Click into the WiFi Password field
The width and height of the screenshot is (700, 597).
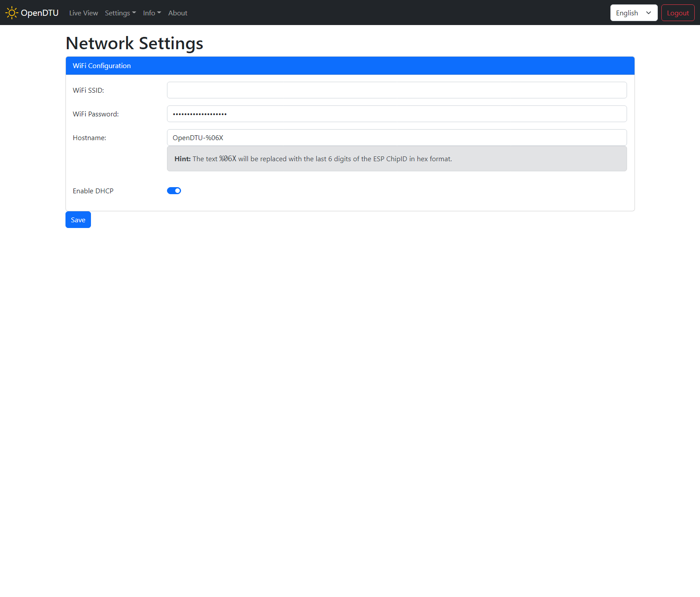tap(396, 114)
